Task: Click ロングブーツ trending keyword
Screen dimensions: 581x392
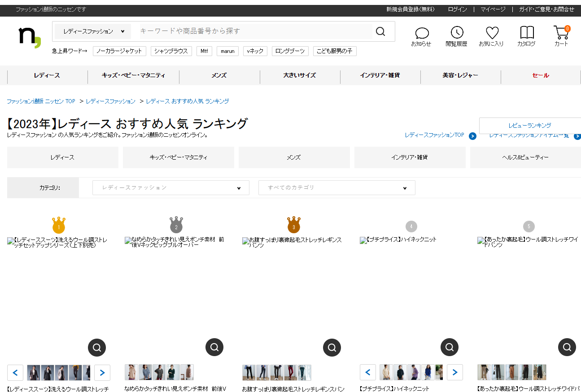Action: coord(290,51)
